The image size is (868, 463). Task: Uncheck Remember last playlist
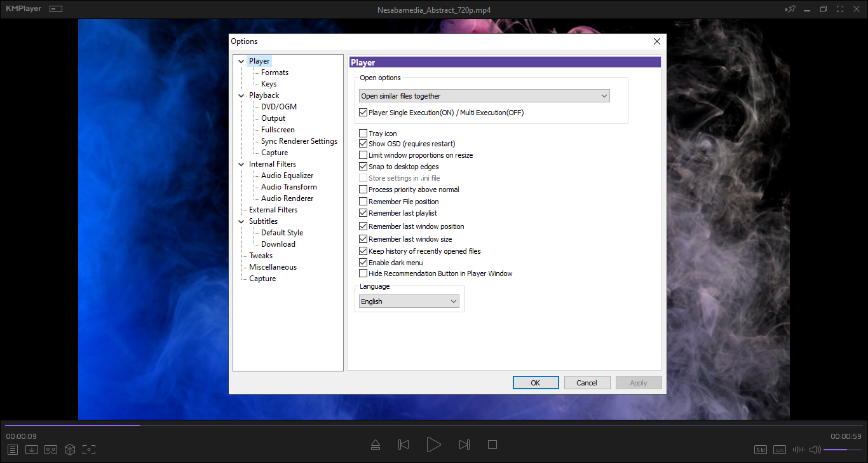363,213
